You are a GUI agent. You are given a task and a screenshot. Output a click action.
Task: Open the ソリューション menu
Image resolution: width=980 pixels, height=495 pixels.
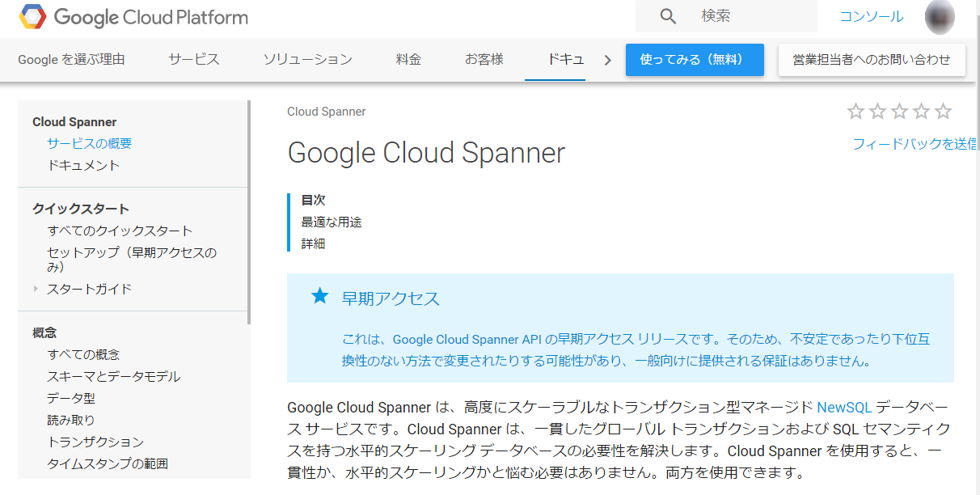[x=307, y=59]
